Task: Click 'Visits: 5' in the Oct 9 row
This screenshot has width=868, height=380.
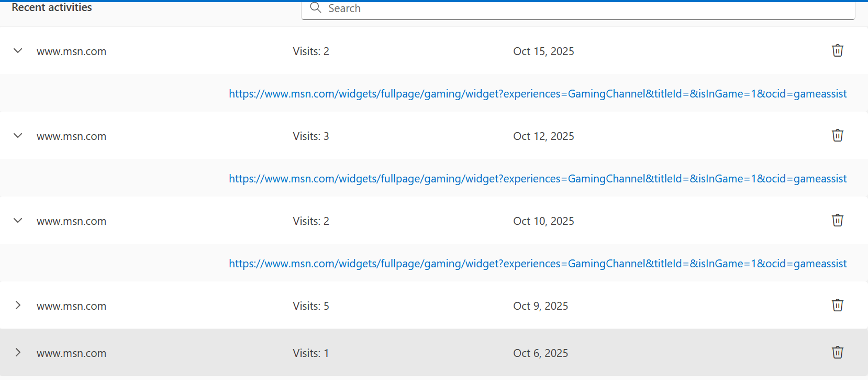Action: point(311,306)
